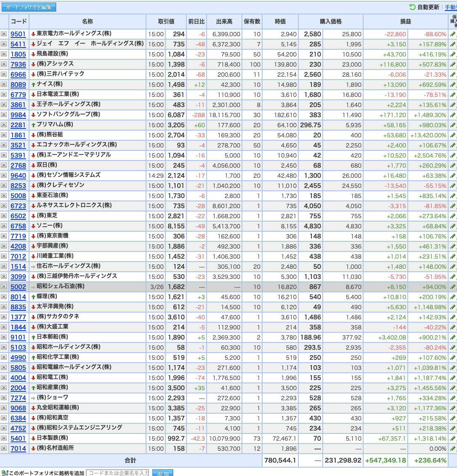Edit 日本郵船 holding pencil icon
The image size is (457, 476).
(453, 337)
